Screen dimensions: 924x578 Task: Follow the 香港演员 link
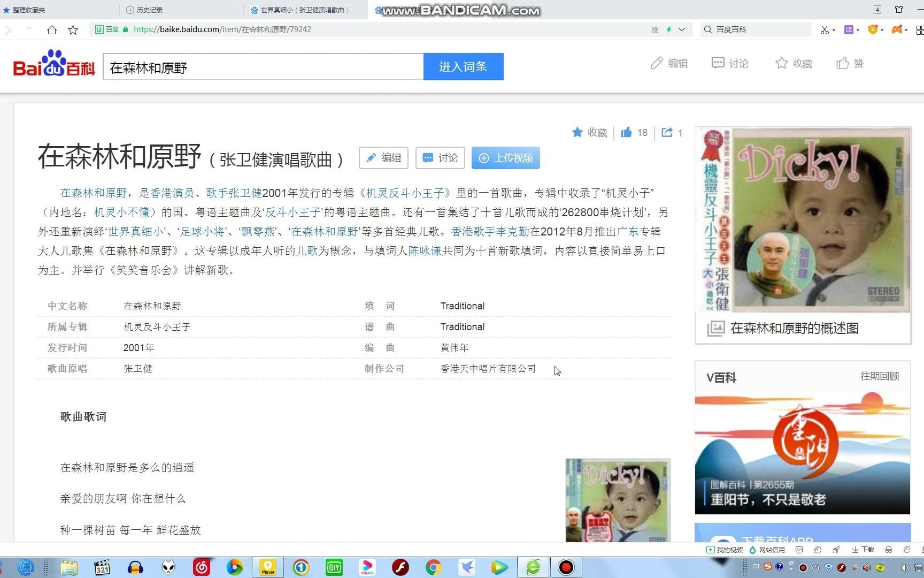pyautogui.click(x=172, y=193)
